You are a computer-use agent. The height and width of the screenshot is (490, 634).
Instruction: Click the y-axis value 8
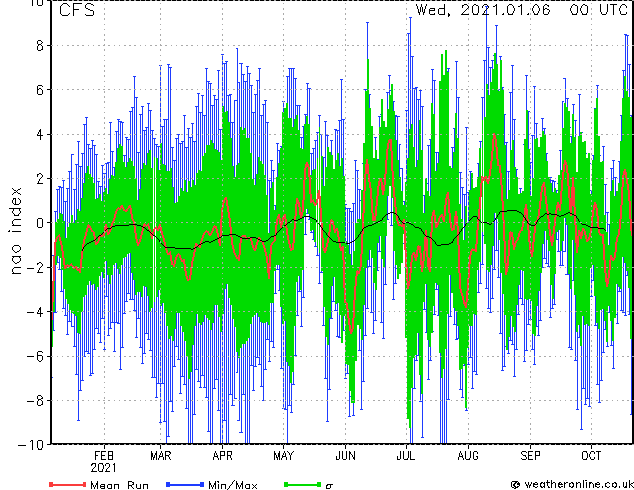coord(40,45)
